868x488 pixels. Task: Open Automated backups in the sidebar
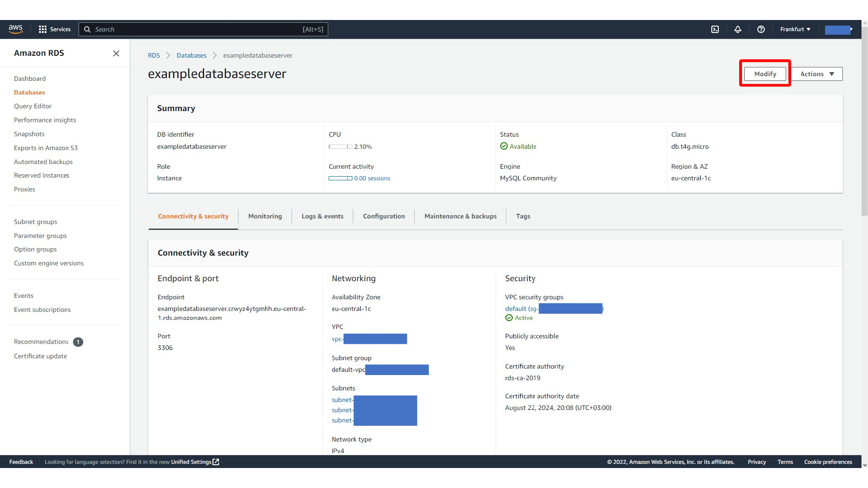tap(43, 162)
